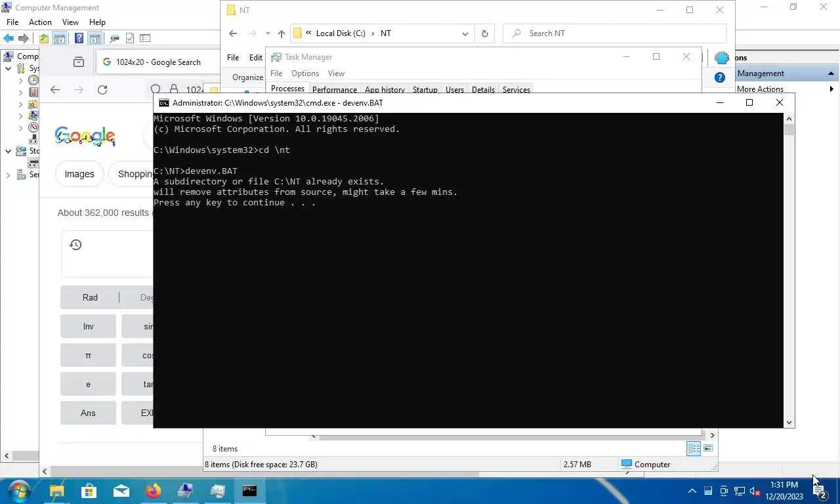Click Back arrow in NT File Explorer
Screen dimensions: 840x504
coord(233,33)
